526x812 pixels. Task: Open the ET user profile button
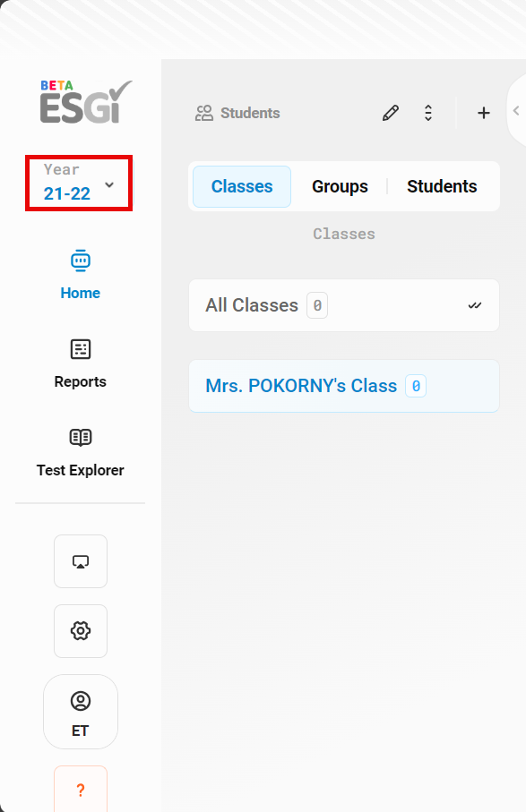(x=81, y=712)
